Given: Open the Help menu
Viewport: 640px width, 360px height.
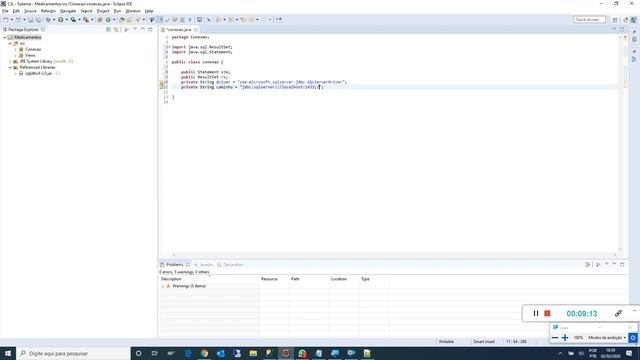Looking at the screenshot, I should tap(149, 11).
